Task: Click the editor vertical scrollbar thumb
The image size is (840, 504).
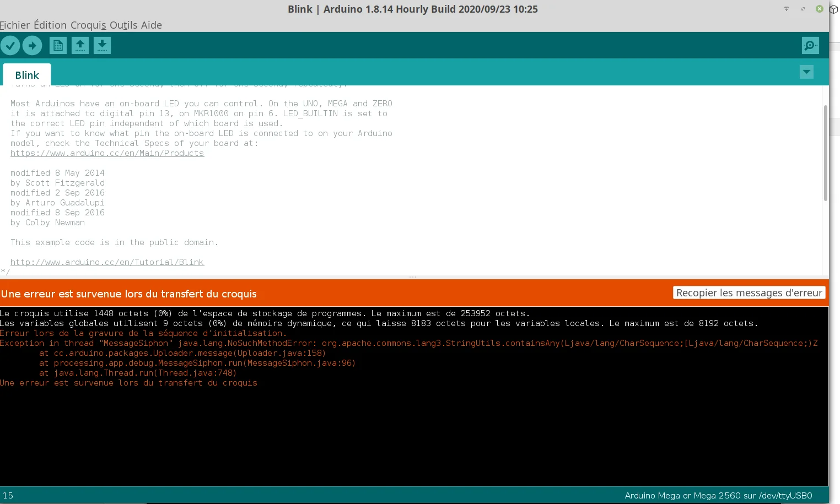Action: pyautogui.click(x=825, y=153)
